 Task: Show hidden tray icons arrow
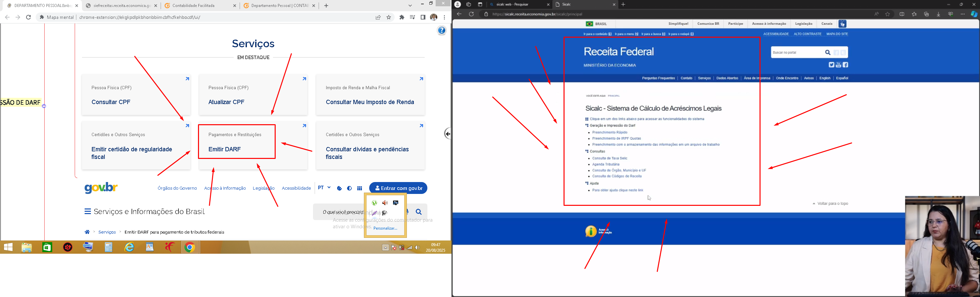point(385,247)
